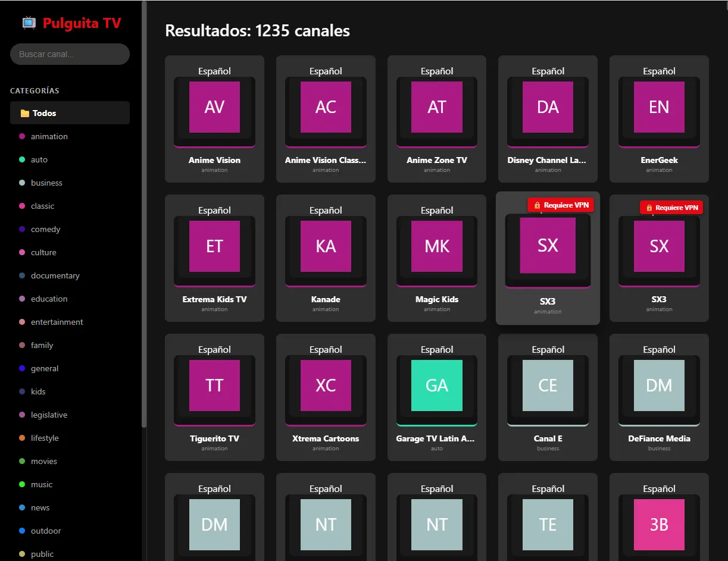Click the DA Disney Channel icon

548,107
